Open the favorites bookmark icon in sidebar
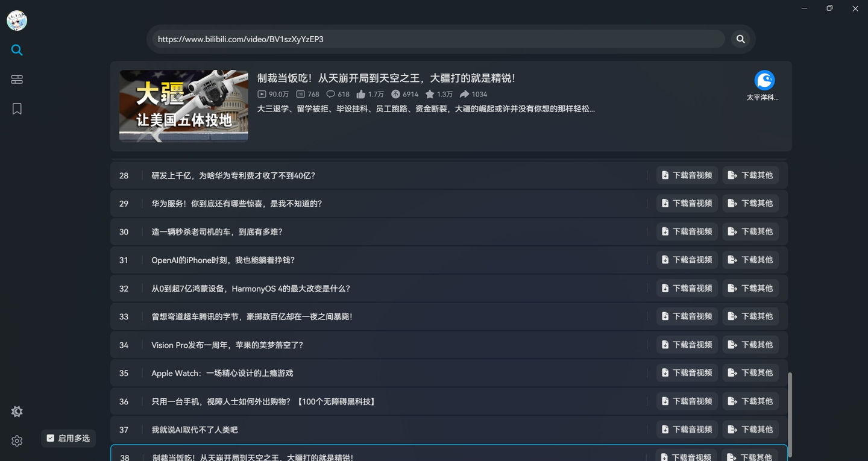 16,108
